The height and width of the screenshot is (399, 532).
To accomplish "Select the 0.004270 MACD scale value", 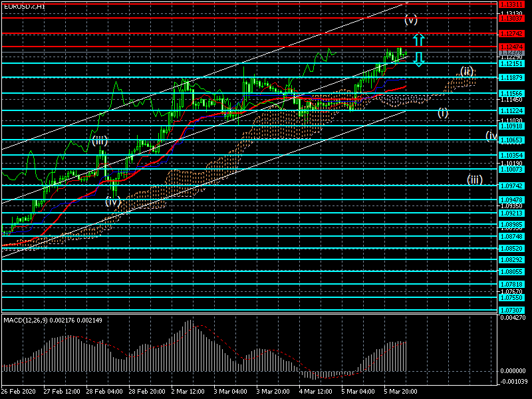I will [513, 318].
